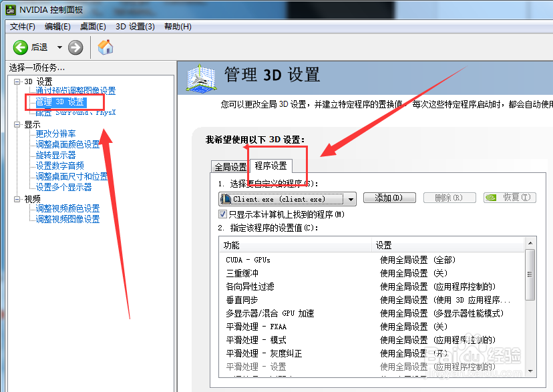Open the 帮助(H) menu

178,27
